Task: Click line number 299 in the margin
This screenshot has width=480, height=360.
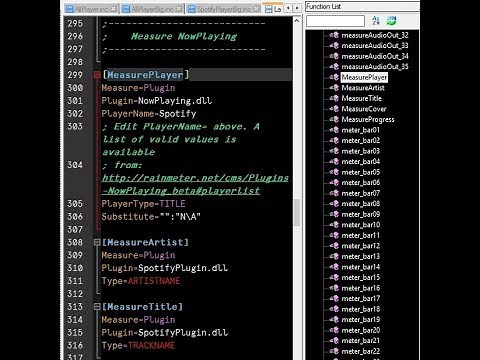Action: (75, 75)
